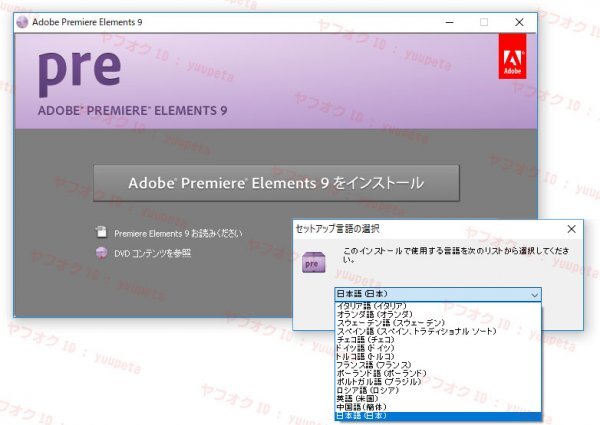Choose ポルトガル語 (ブラジル) from list
Screen dimensions: 600x425
pos(438,381)
